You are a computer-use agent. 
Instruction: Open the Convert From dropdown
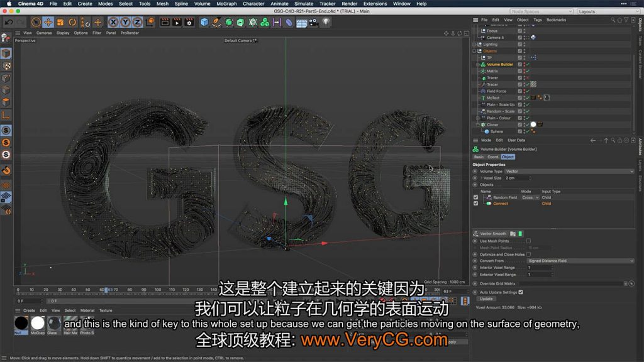pyautogui.click(x=580, y=261)
